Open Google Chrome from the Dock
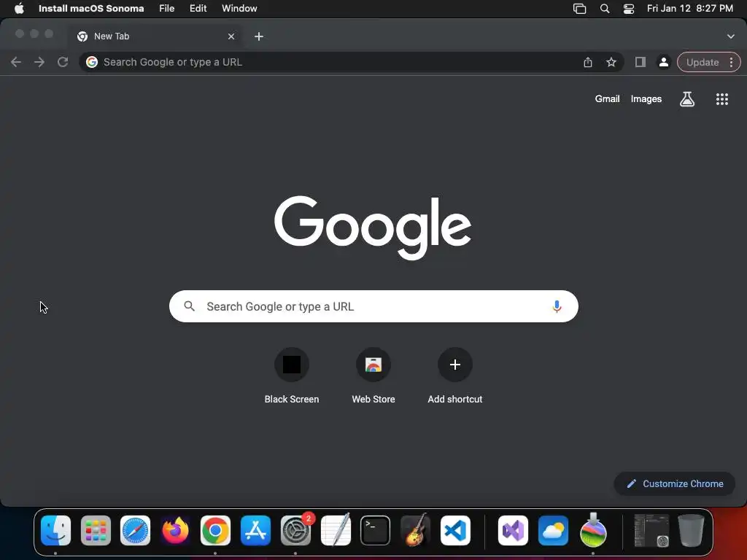This screenshot has width=747, height=560. click(215, 530)
